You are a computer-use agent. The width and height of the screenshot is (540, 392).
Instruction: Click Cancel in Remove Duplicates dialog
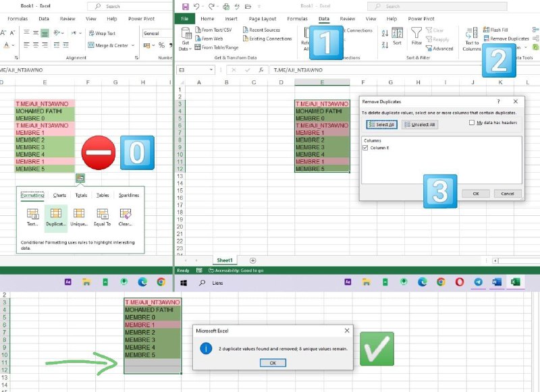click(x=508, y=194)
